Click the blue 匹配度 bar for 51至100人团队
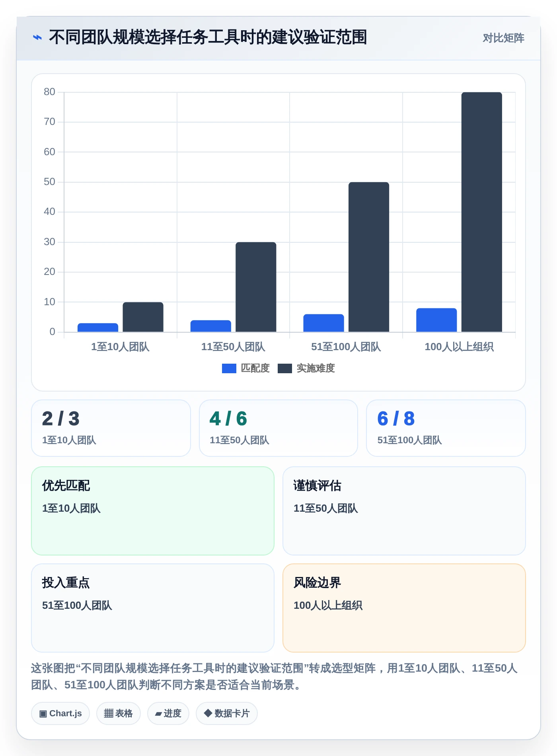 324,323
